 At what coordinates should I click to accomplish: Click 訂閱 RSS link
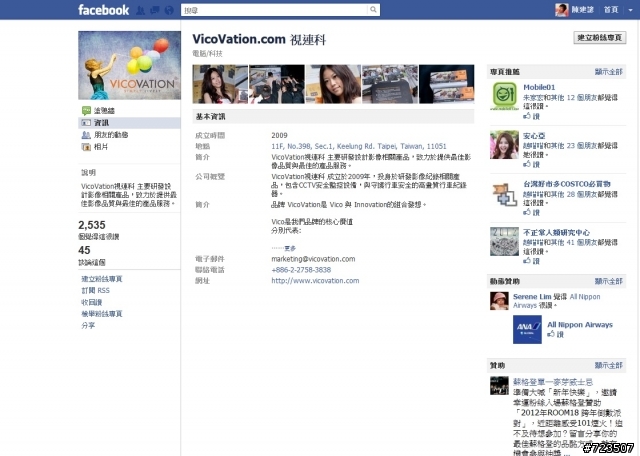(x=96, y=291)
